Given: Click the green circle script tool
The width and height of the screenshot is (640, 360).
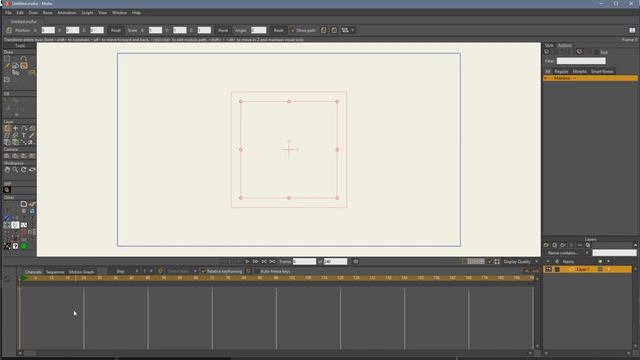Looking at the screenshot, I should pyautogui.click(x=24, y=246).
